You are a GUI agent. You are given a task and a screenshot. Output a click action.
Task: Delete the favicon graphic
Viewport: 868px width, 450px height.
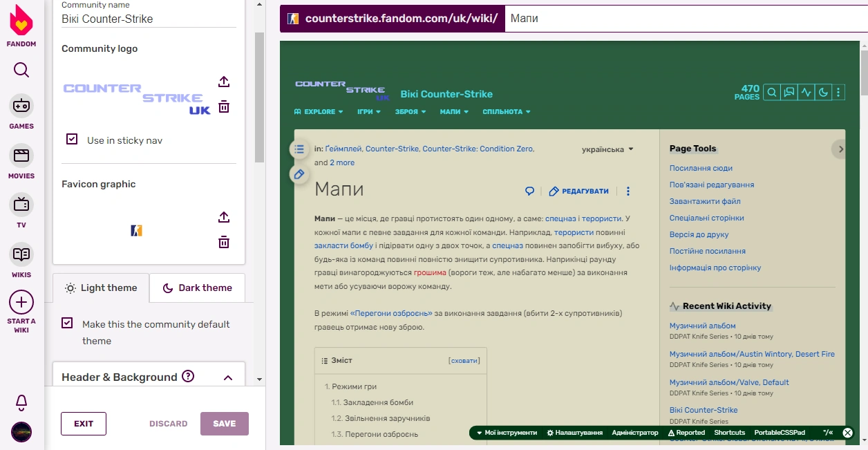pos(224,242)
